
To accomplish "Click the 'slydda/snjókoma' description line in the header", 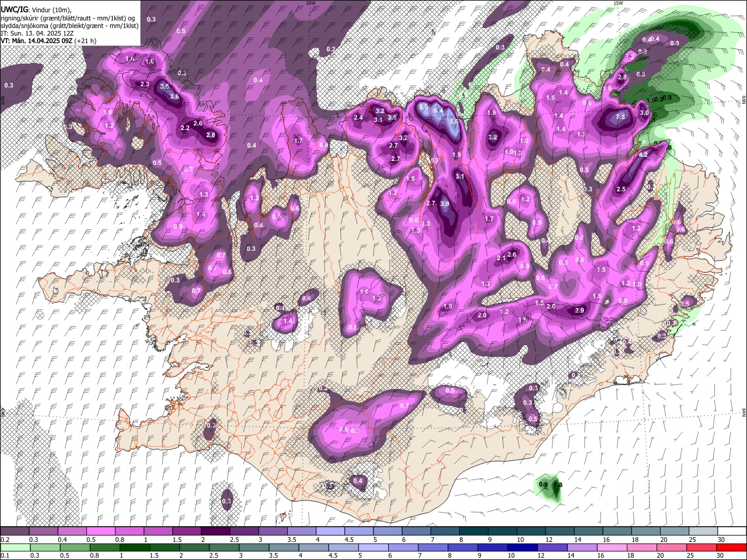I will click(69, 26).
